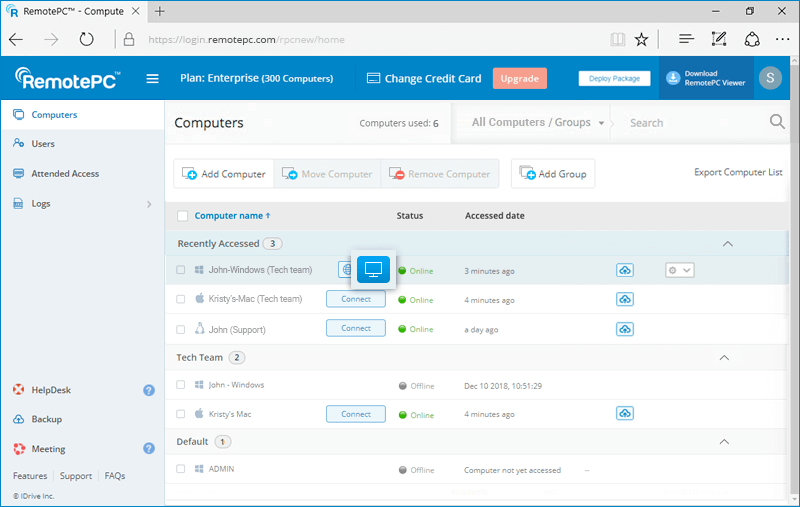This screenshot has width=800, height=507.
Task: Toggle the hamburger menu icon
Action: 152,79
